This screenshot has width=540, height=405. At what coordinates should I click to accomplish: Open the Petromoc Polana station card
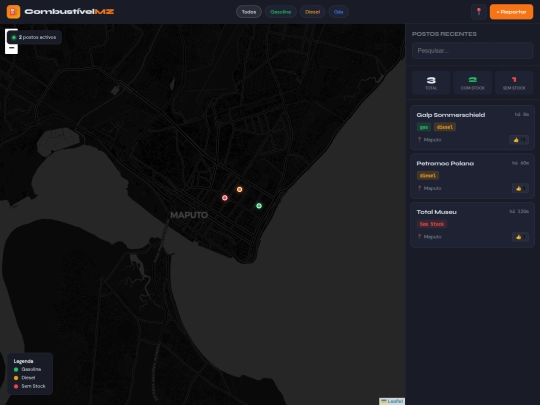click(472, 176)
